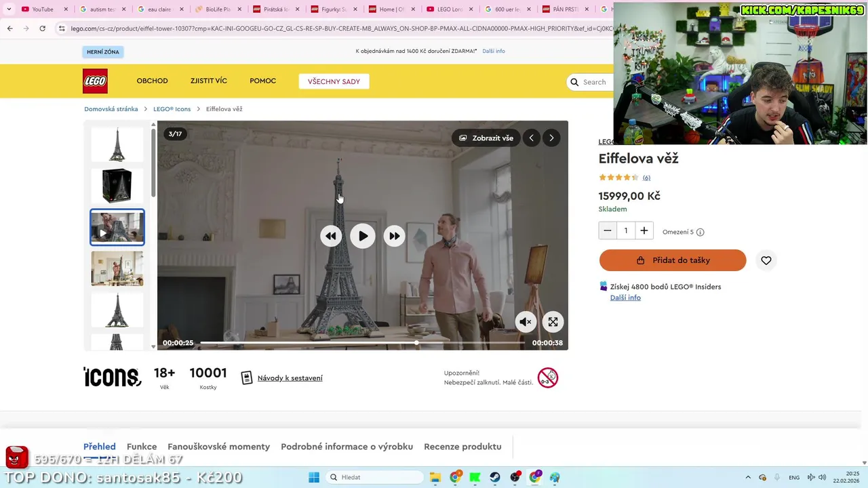Add Eiffelova věž to wishlist heart
The width and height of the screenshot is (868, 488).
(766, 260)
